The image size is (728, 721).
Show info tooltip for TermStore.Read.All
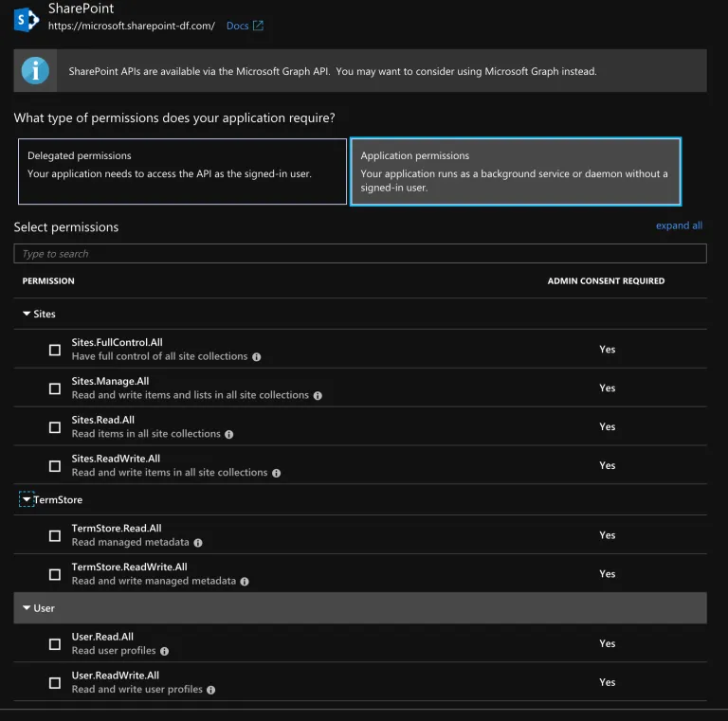point(198,543)
